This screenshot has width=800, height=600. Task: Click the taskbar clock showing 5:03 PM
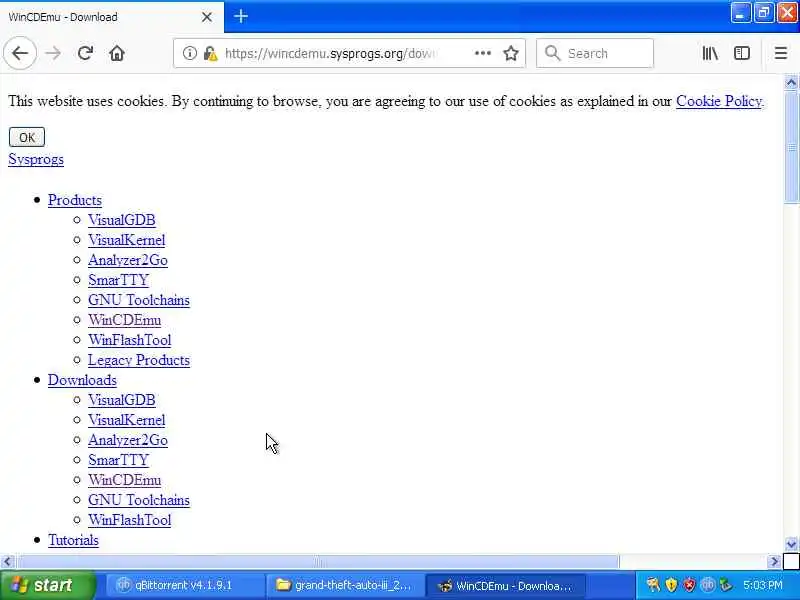click(x=763, y=585)
